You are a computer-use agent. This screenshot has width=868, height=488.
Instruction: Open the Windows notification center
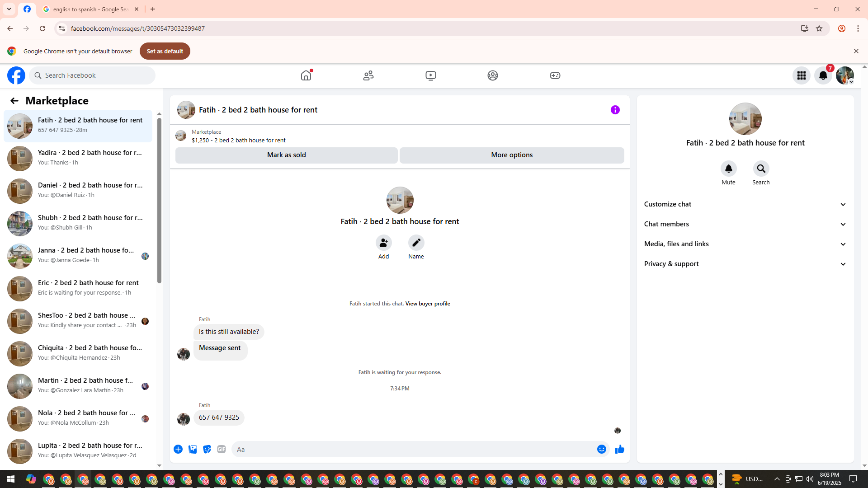pos(853,479)
